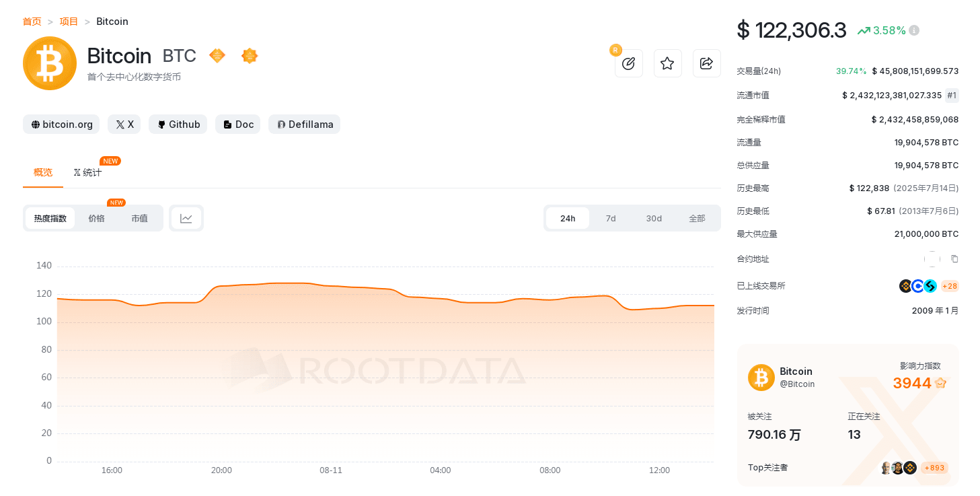980x496 pixels.
Task: Expand the +28 more exchanges badge
Action: tap(950, 286)
